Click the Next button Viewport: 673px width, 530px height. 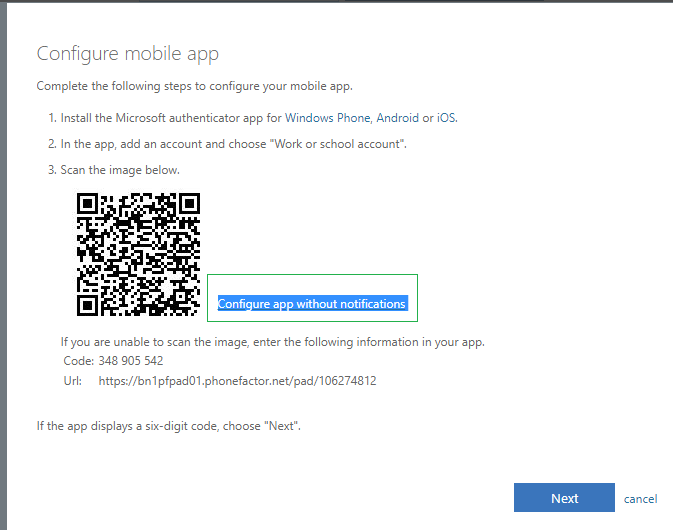pos(564,498)
